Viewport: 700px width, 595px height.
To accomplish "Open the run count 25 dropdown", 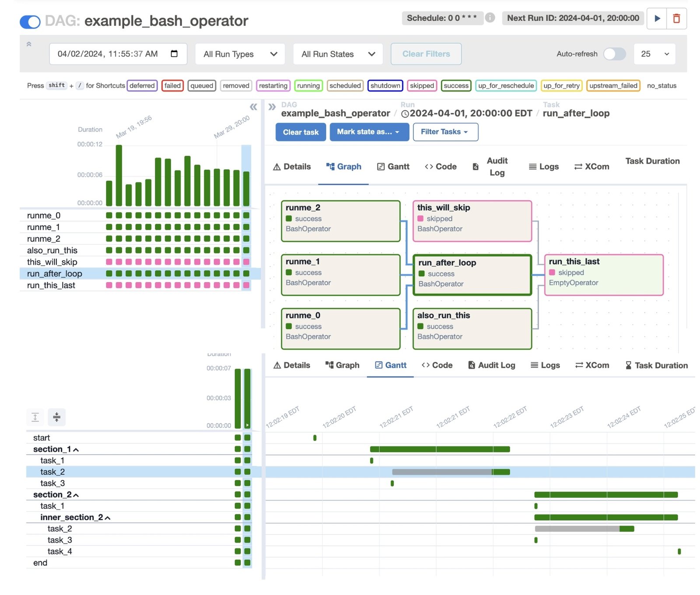I will [654, 54].
